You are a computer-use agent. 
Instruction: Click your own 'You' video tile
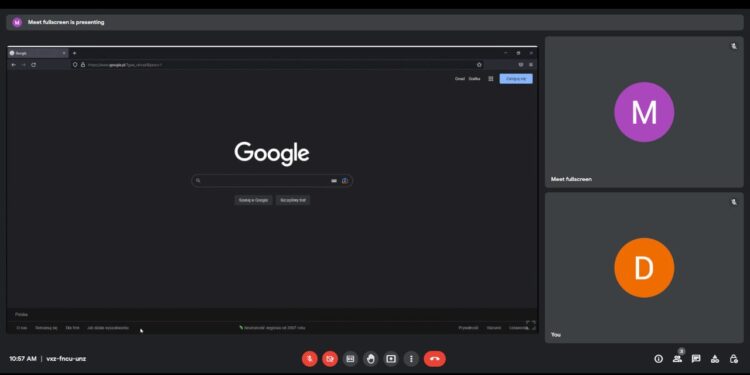644,267
